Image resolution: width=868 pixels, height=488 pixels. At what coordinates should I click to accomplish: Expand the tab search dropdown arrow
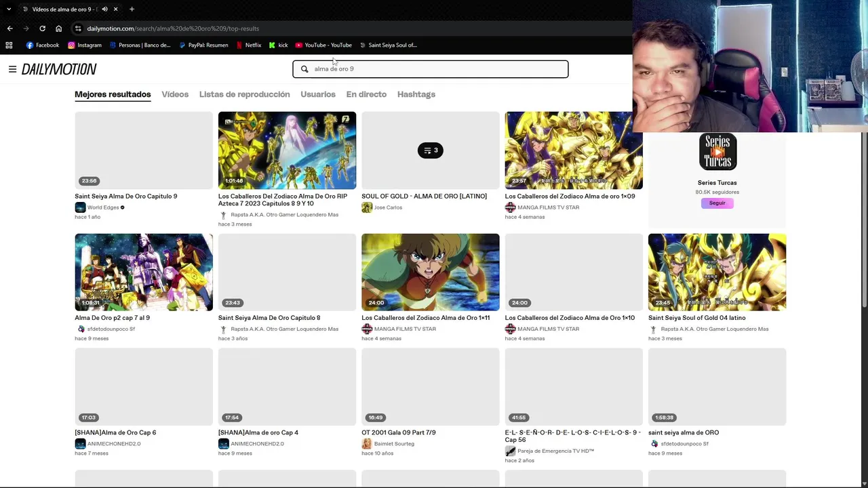(x=9, y=9)
